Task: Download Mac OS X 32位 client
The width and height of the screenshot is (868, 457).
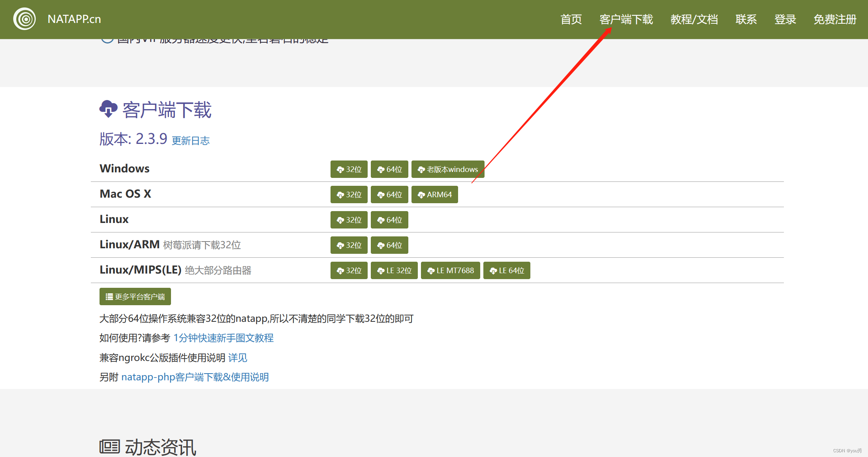Action: (x=349, y=195)
